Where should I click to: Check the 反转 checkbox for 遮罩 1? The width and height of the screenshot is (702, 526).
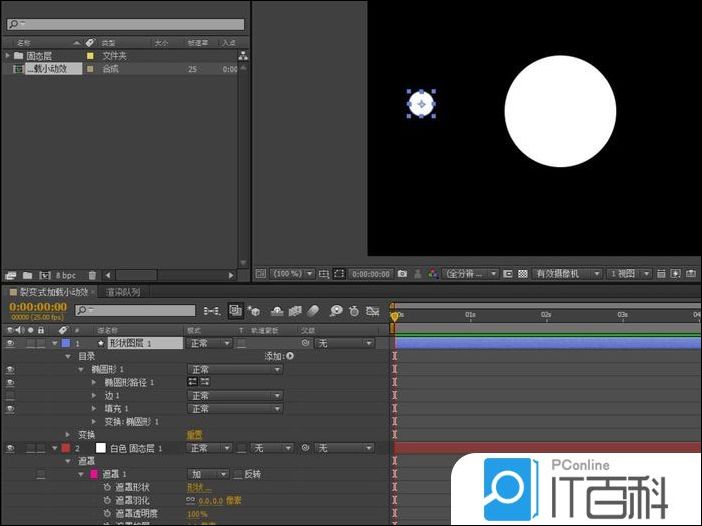tap(238, 474)
